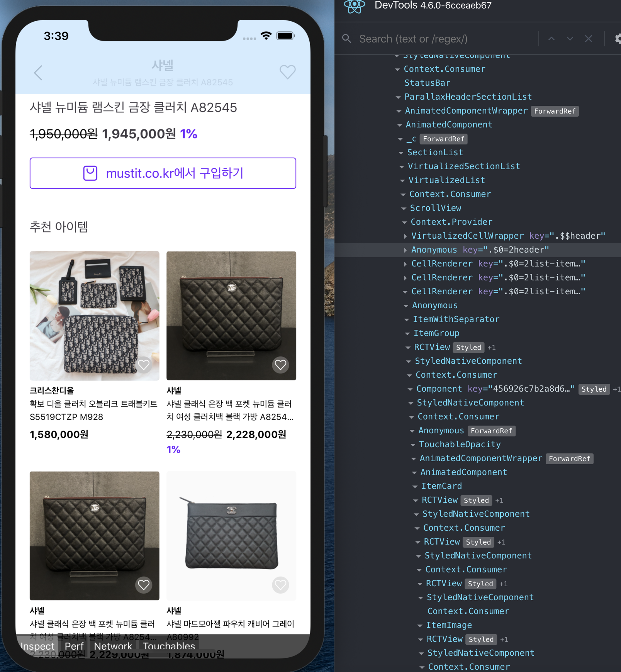
Task: Open the Inspect tab in dev overlay
Action: (37, 646)
